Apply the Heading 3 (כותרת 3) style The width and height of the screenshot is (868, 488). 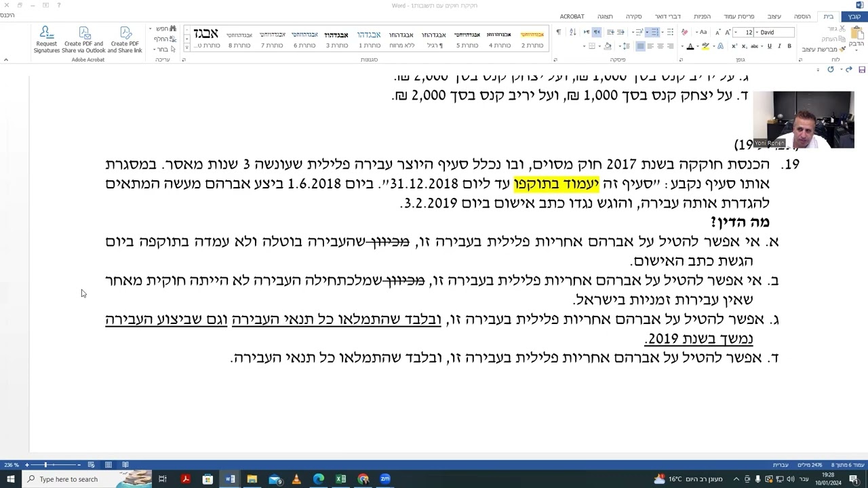337,39
